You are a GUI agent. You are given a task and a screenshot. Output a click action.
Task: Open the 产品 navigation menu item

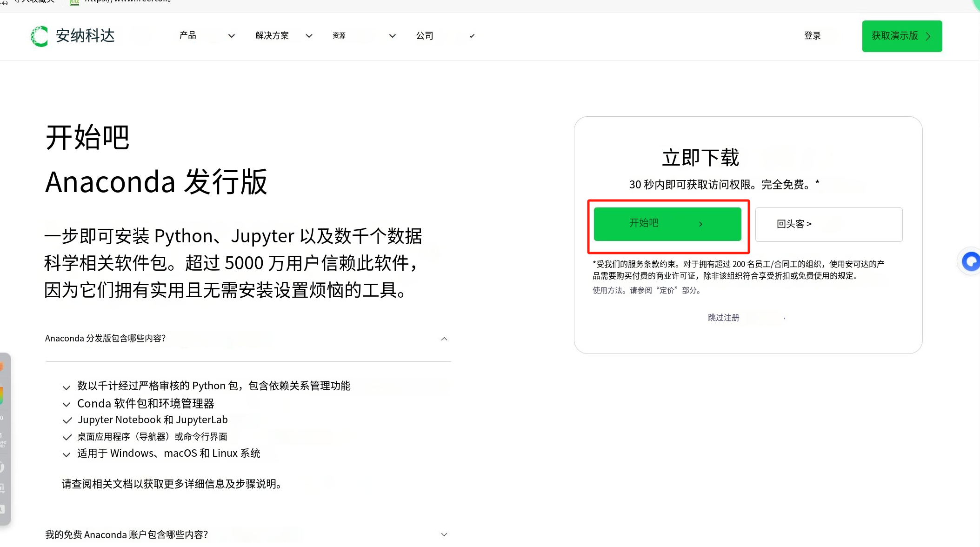(188, 35)
